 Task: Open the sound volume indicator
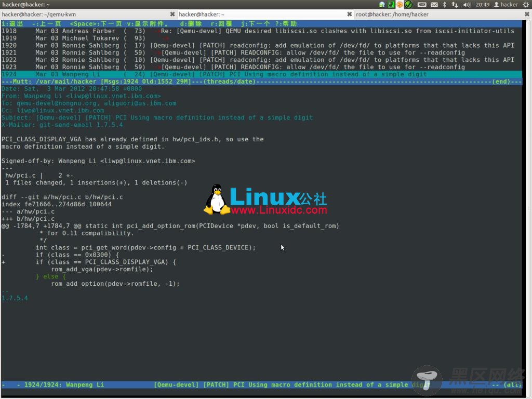coord(467,4)
